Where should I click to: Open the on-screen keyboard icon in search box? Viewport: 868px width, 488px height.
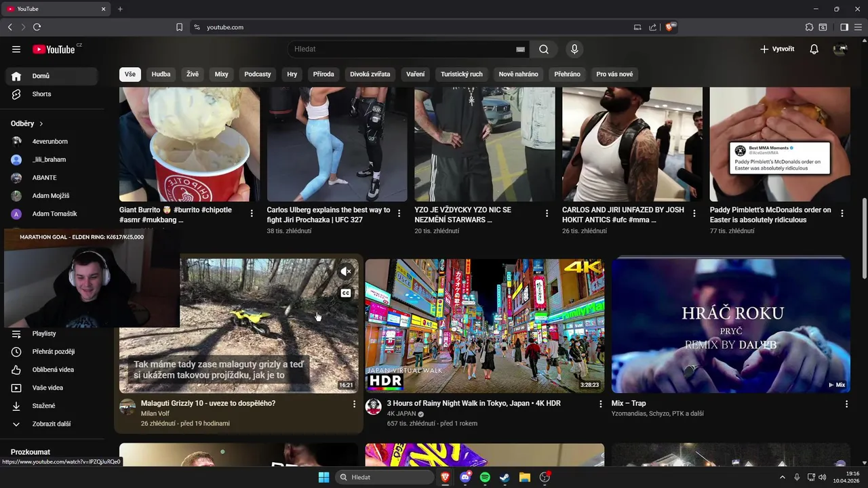point(520,49)
